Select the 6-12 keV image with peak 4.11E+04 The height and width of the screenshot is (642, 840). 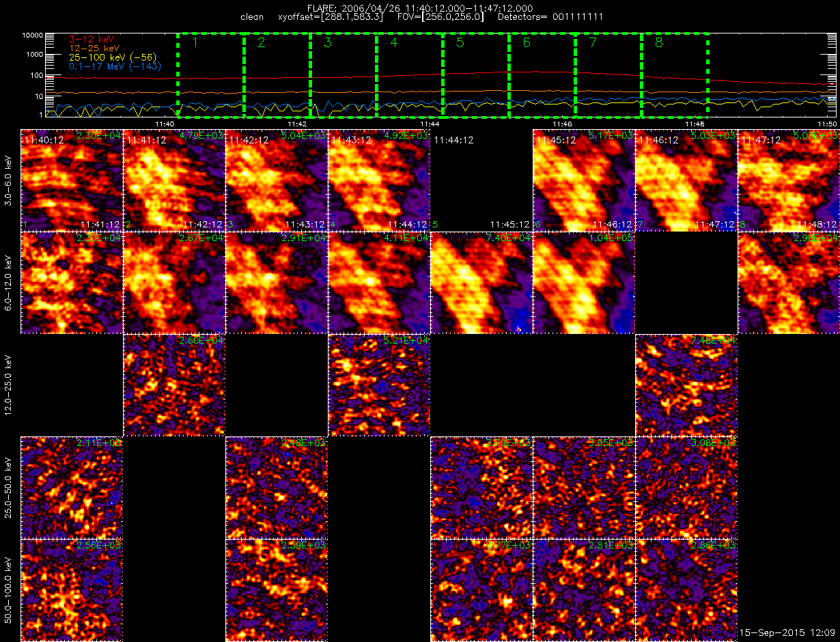click(x=380, y=283)
